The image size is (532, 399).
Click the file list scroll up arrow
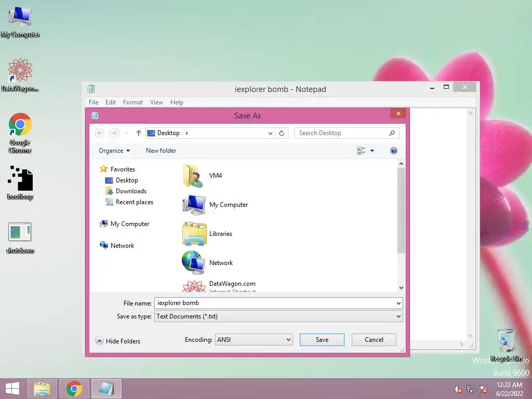[401, 164]
